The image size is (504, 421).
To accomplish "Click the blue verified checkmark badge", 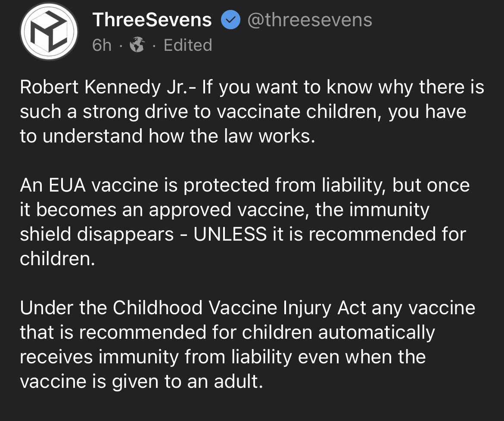I will pyautogui.click(x=230, y=20).
